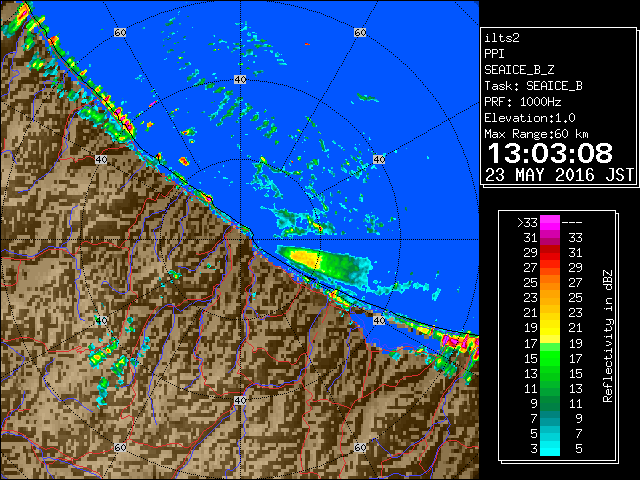This screenshot has height=480, width=640.
Task: Pick the orange 25–27 dBZ color band
Action: click(x=550, y=283)
